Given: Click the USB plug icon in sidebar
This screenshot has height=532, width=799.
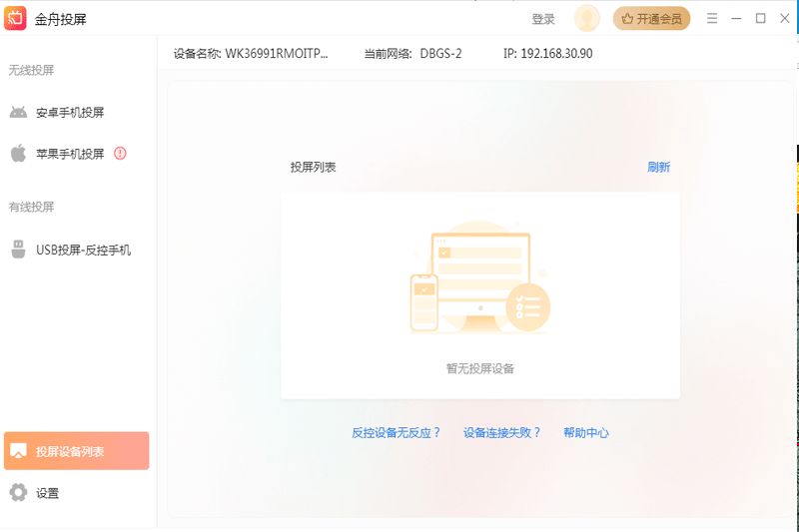Looking at the screenshot, I should click(x=18, y=250).
